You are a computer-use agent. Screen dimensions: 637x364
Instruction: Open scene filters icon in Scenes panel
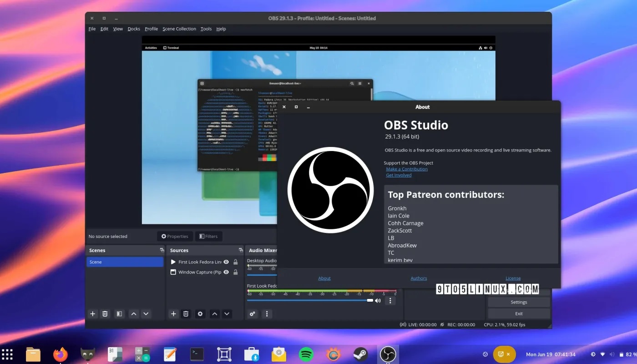point(119,314)
